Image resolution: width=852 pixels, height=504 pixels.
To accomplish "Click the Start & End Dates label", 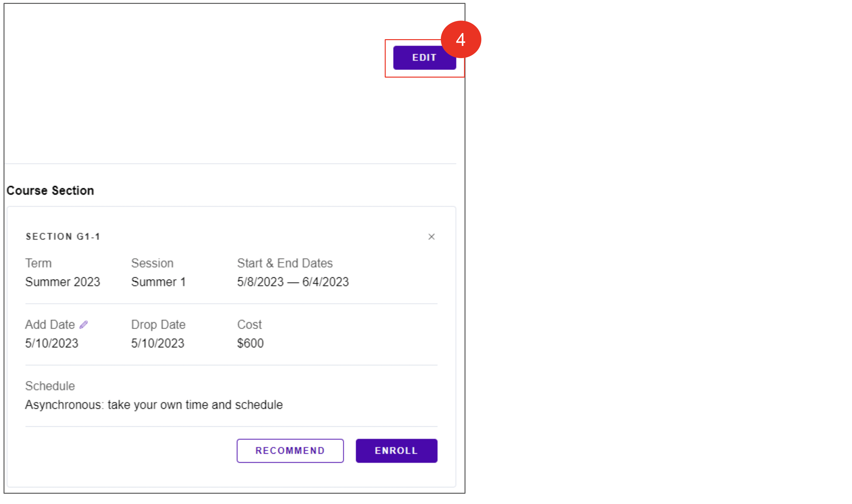I will coord(284,263).
